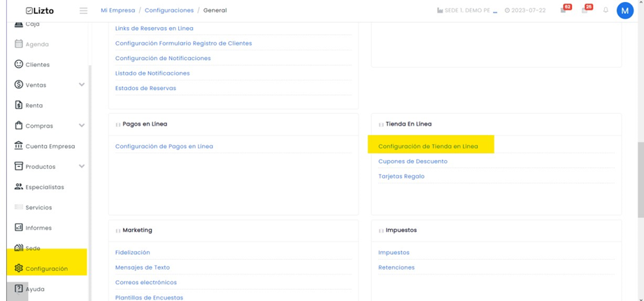The height and width of the screenshot is (301, 644).
Task: Open the icon with the 82 badge
Action: pyautogui.click(x=563, y=10)
